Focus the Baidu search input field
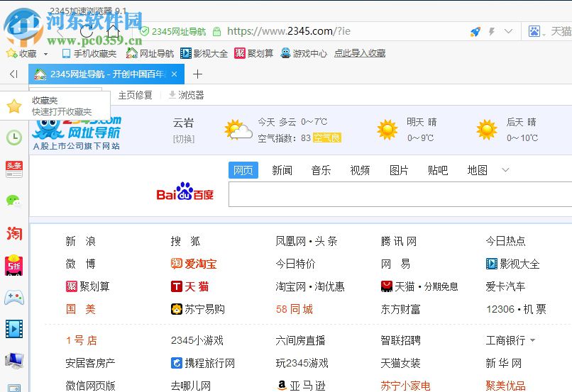 click(x=400, y=194)
